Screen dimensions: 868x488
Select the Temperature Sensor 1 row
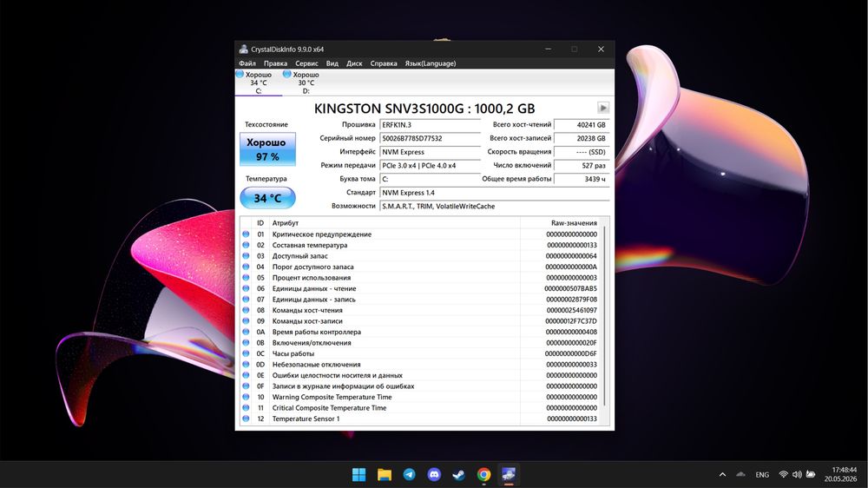point(420,419)
